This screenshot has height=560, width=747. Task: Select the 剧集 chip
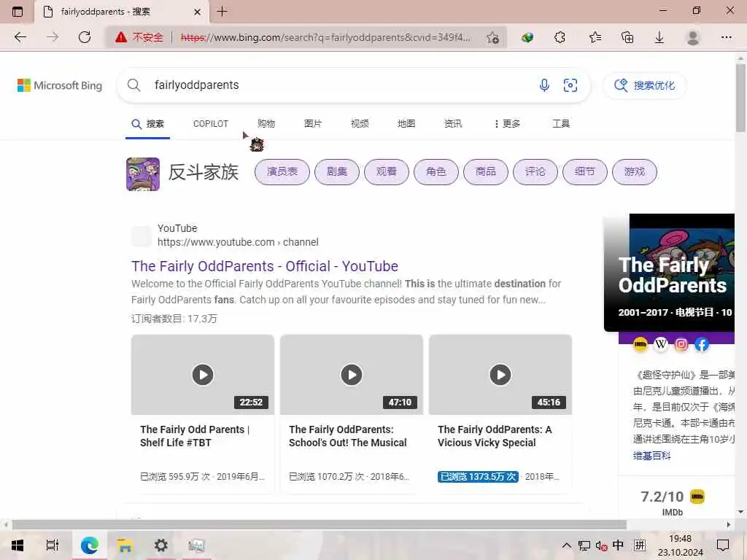click(x=337, y=171)
